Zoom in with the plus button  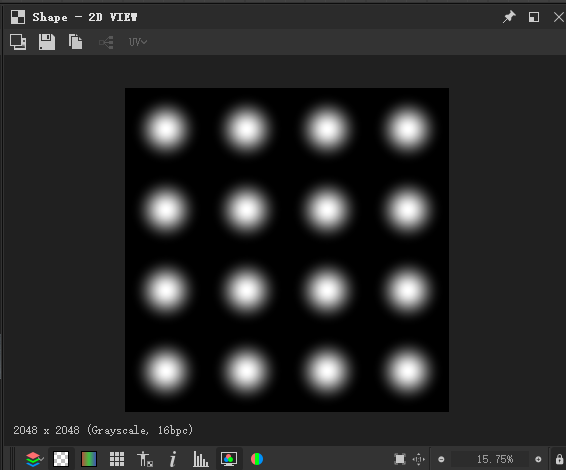point(538,460)
